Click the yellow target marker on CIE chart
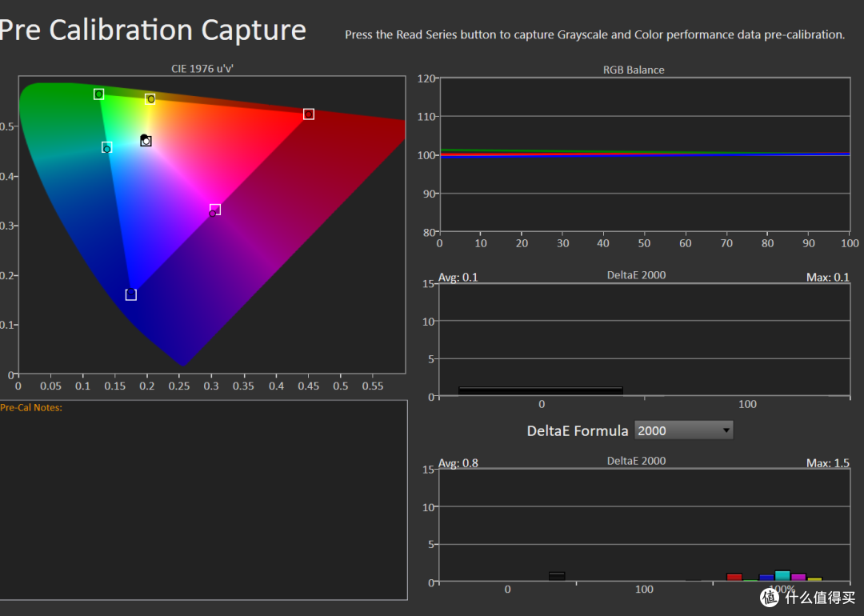This screenshot has height=616, width=864. 150,98
